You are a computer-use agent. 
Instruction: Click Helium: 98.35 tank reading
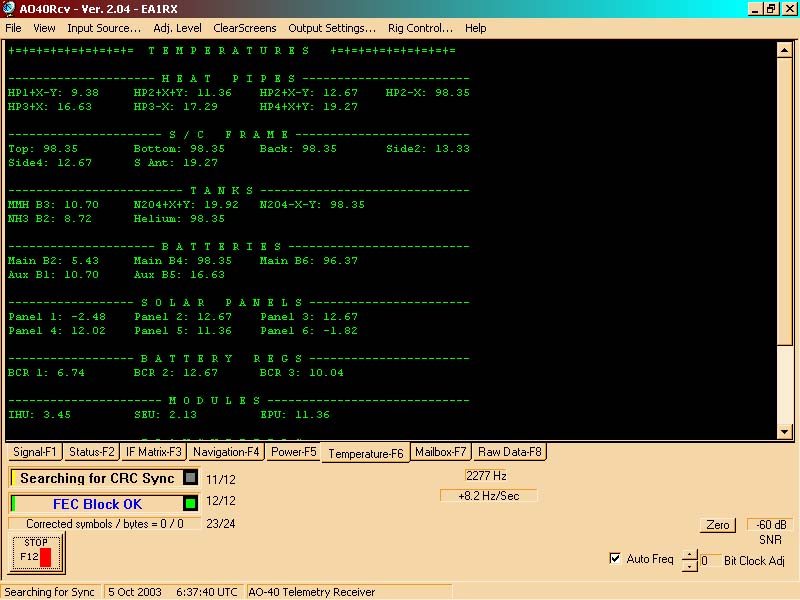tap(179, 218)
